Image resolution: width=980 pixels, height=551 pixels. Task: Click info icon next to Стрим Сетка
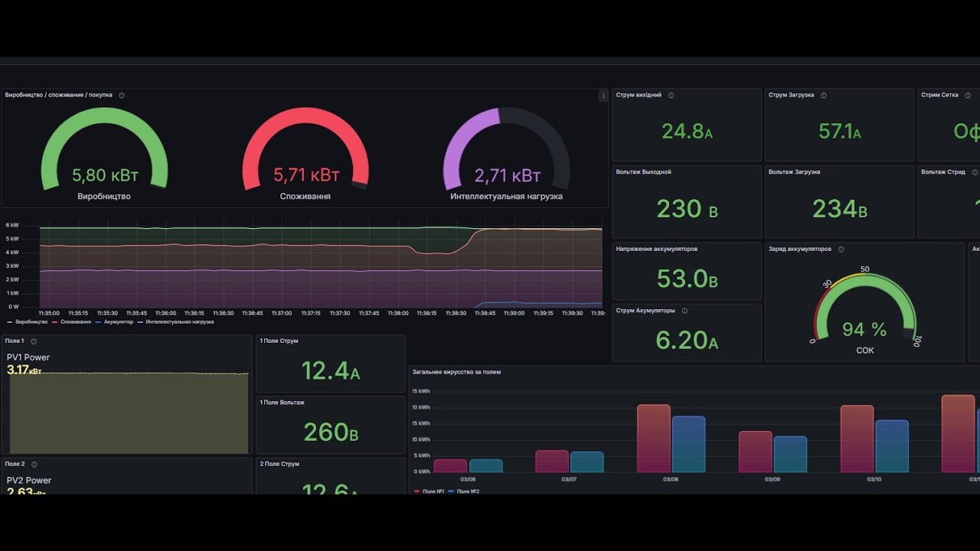[968, 96]
